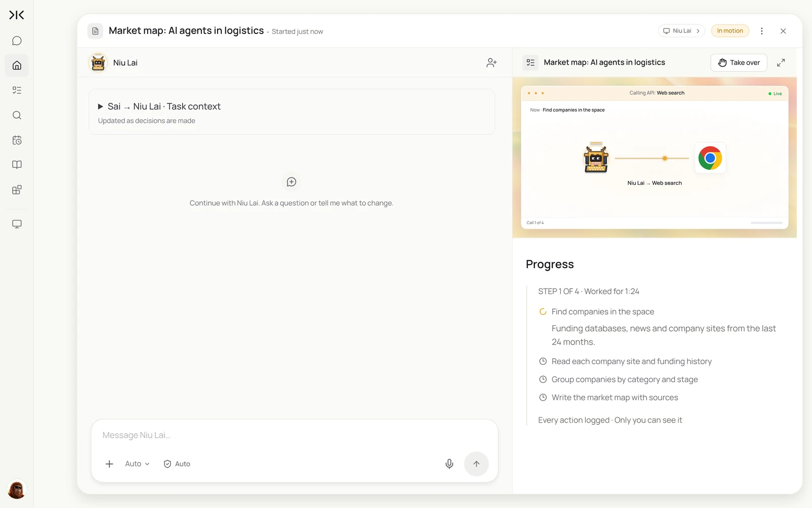Click the new-message bubble icon
812x508 pixels.
[x=291, y=182]
